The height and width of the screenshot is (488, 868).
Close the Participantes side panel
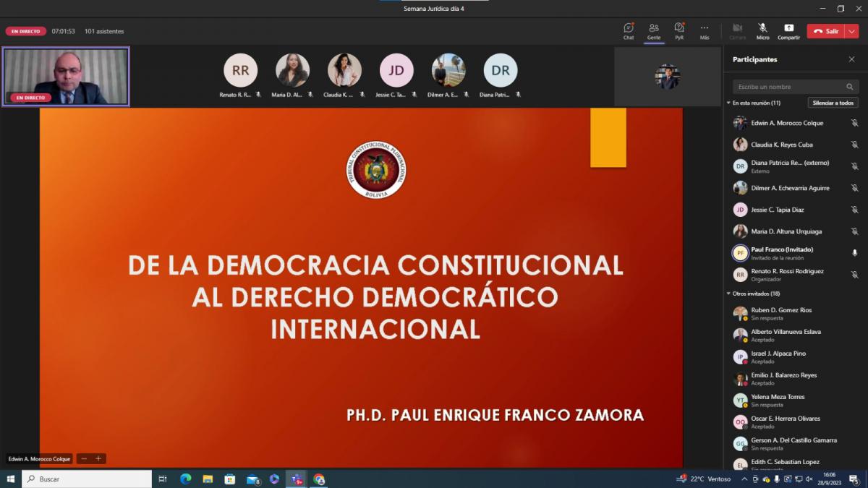click(851, 59)
